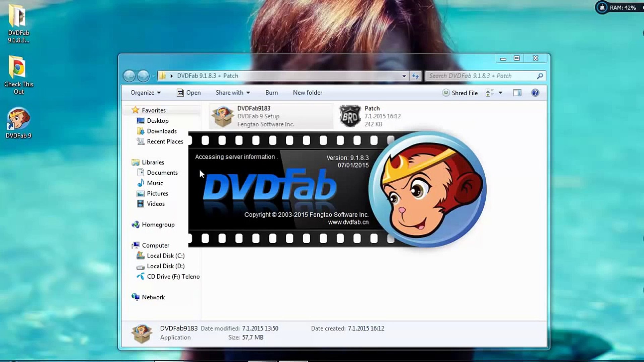Click the 'Accessing server information' status text
This screenshot has height=362, width=644.
click(236, 157)
